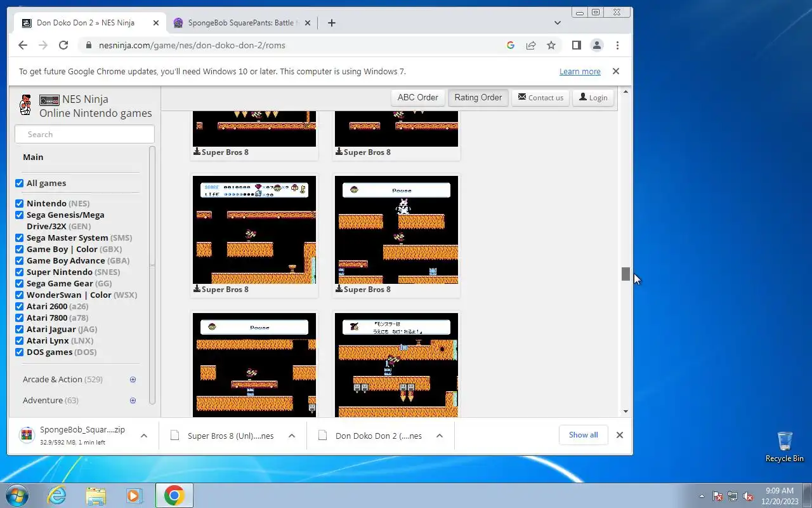Open the Super Bros 8 score screen thumbnail
812x508 pixels.
click(x=254, y=229)
